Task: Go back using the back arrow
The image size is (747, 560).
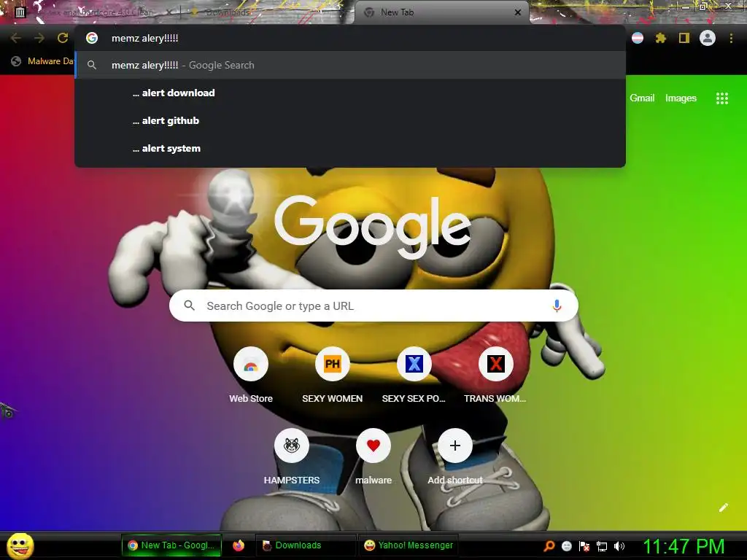Action: [16, 38]
